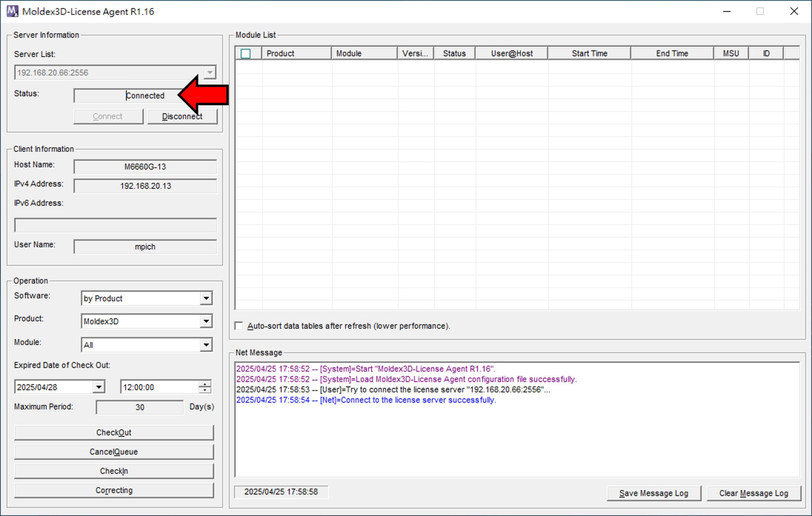Click the CheckIn button
Viewport: 812px width, 516px height.
click(114, 471)
